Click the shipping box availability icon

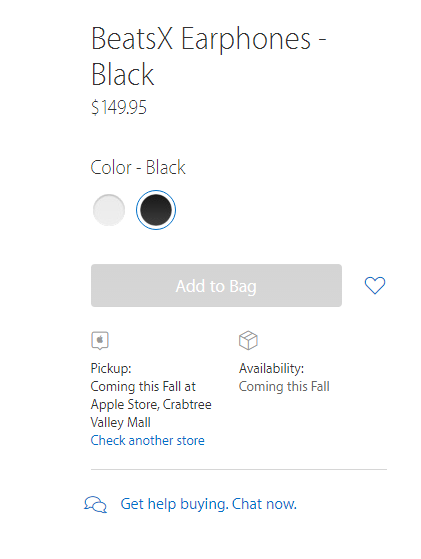pos(248,340)
